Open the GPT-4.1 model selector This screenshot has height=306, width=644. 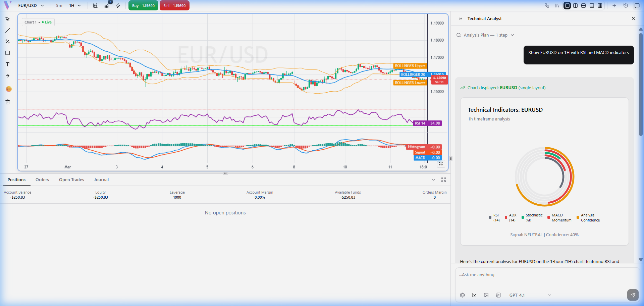[x=530, y=295]
